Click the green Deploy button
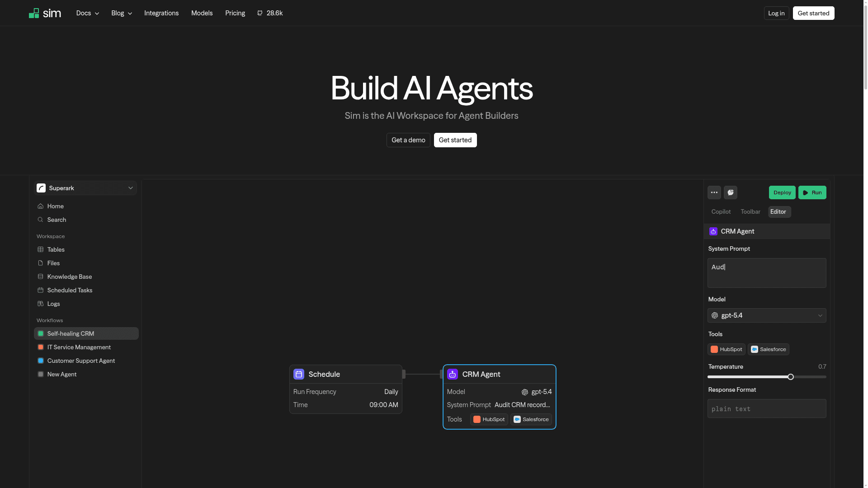The width and height of the screenshot is (868, 488). tap(782, 192)
